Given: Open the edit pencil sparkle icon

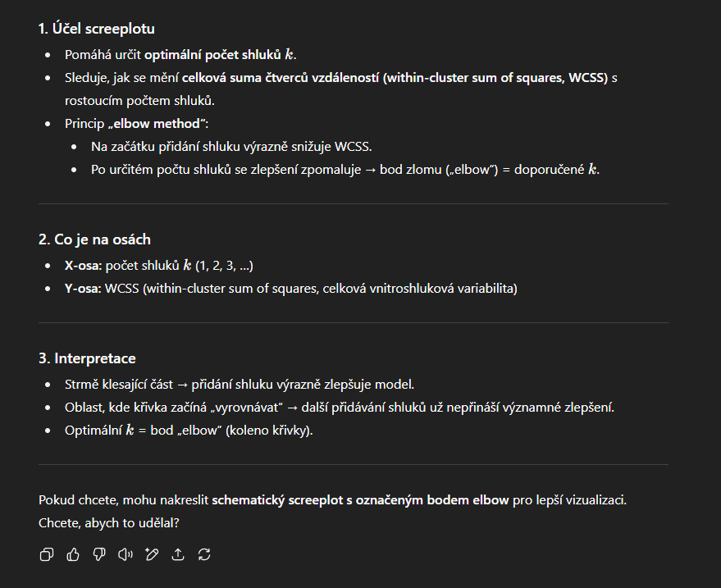Looking at the screenshot, I should 151,554.
